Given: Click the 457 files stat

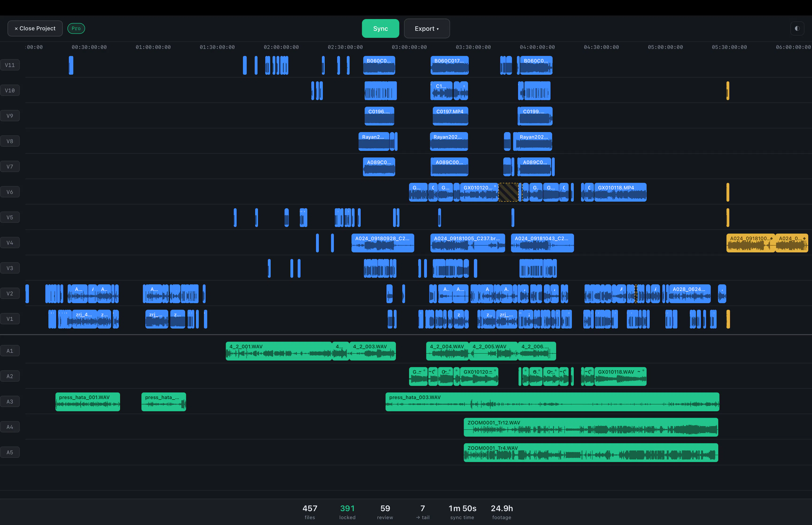Looking at the screenshot, I should (310, 512).
